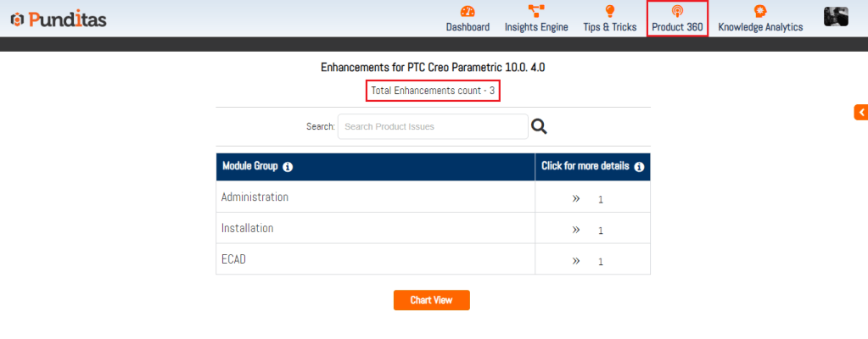Expand the orange side panel chevron
The width and height of the screenshot is (868, 339).
(x=860, y=112)
